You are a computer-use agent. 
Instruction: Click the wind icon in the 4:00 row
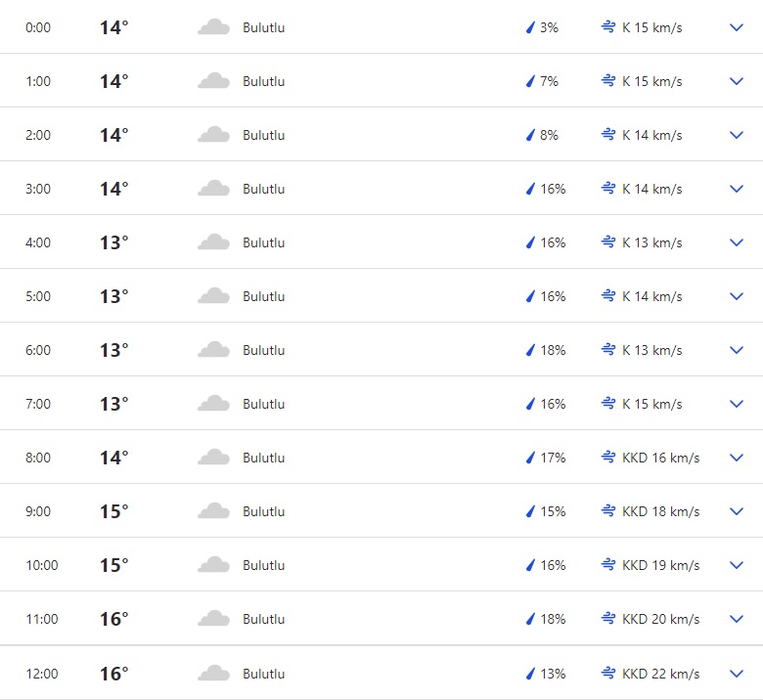point(608,242)
